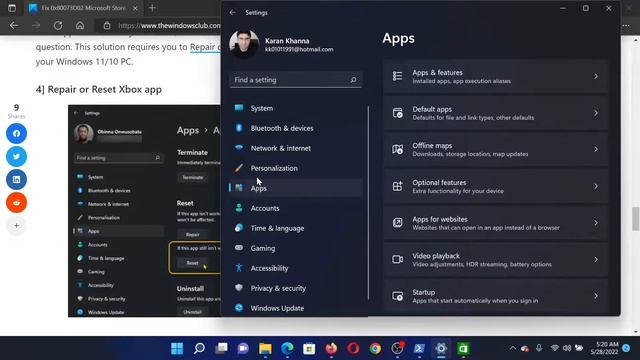The image size is (640, 360).
Task: Expand Video playback chevron arrow
Action: pos(596,260)
